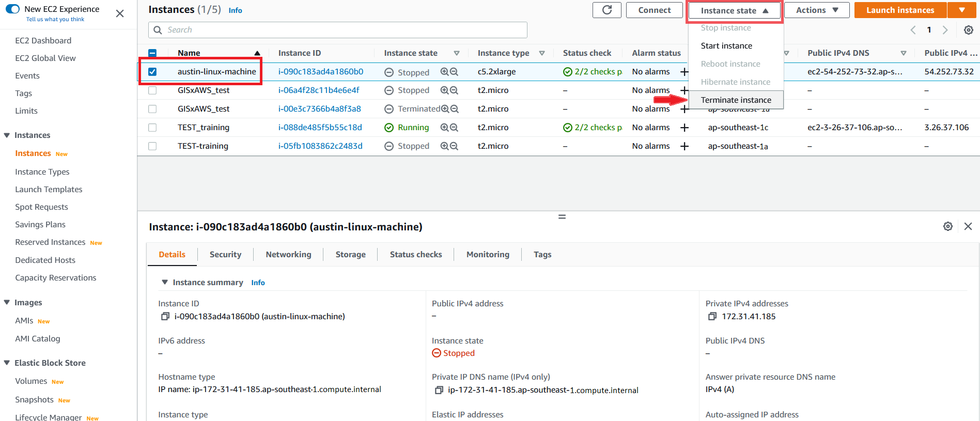Zoom out icon on Terminated instance row
The width and height of the screenshot is (980, 421).
(454, 109)
